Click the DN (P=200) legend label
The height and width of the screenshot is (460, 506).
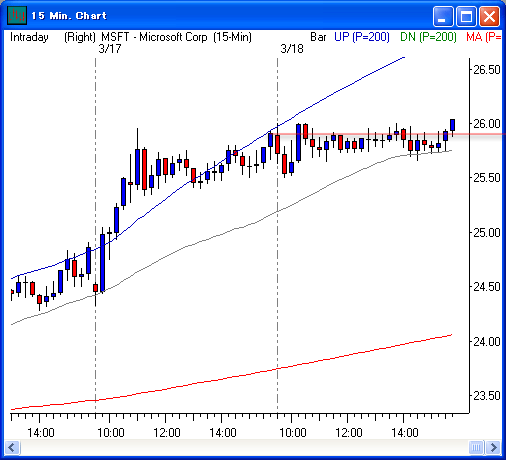pyautogui.click(x=428, y=37)
